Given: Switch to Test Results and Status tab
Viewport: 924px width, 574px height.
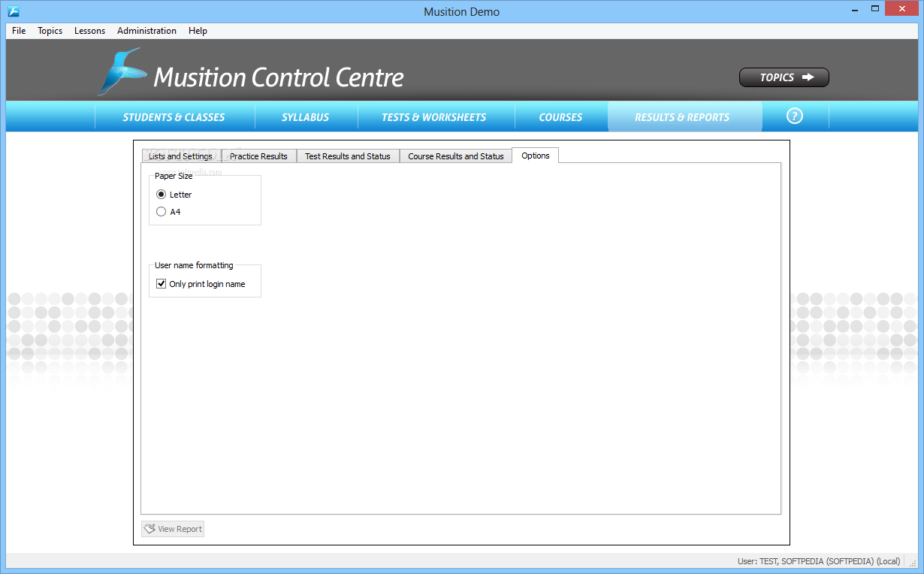Looking at the screenshot, I should 348,156.
